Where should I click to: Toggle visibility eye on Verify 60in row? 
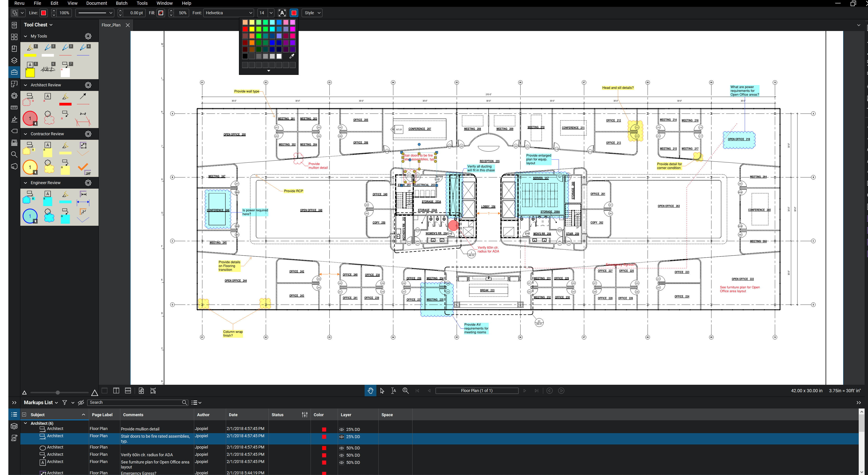pos(341,456)
